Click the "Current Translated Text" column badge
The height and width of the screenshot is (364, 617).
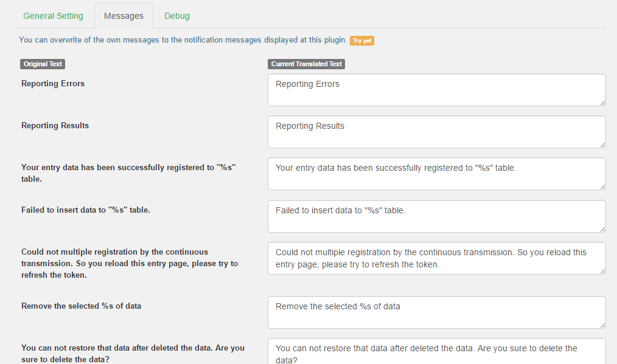(307, 64)
